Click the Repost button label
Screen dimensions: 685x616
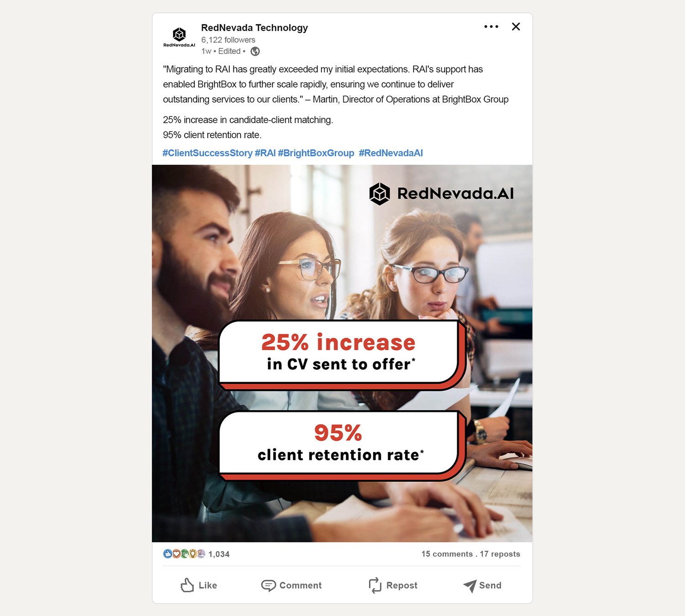pos(402,585)
